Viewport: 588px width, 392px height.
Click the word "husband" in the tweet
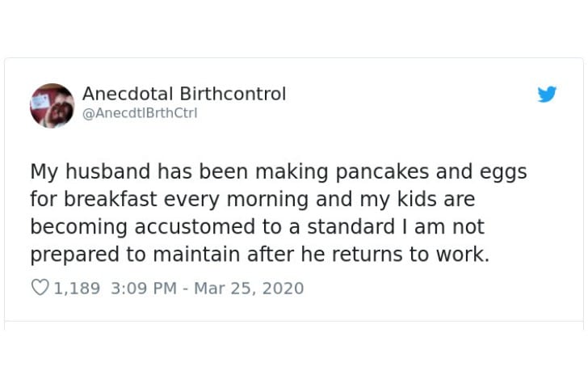[107, 171]
